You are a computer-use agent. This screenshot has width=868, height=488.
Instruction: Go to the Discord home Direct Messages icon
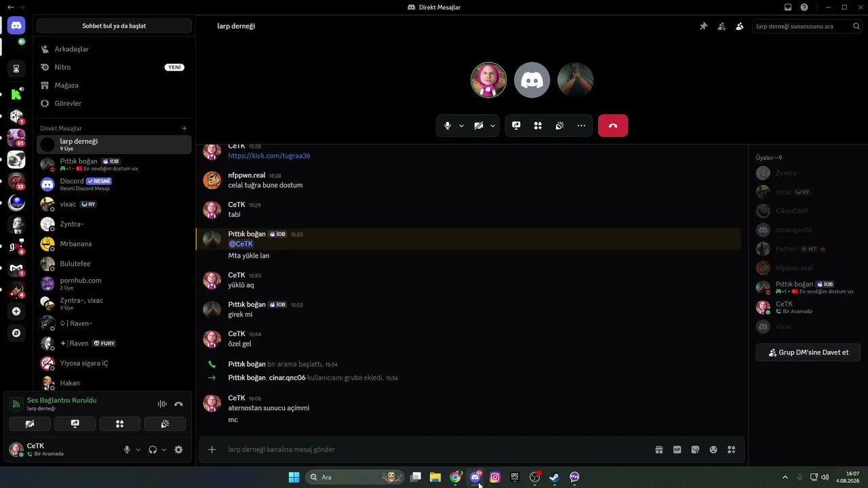tap(16, 26)
